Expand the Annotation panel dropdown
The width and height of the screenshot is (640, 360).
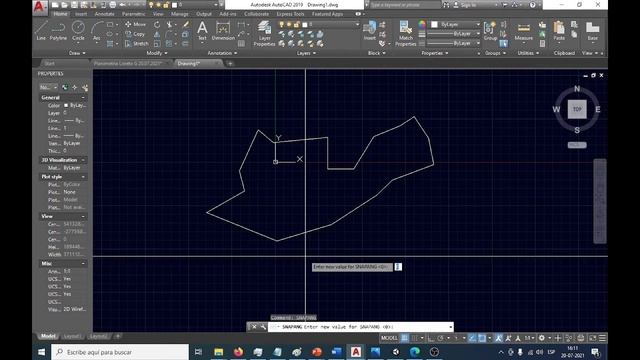tap(222, 53)
